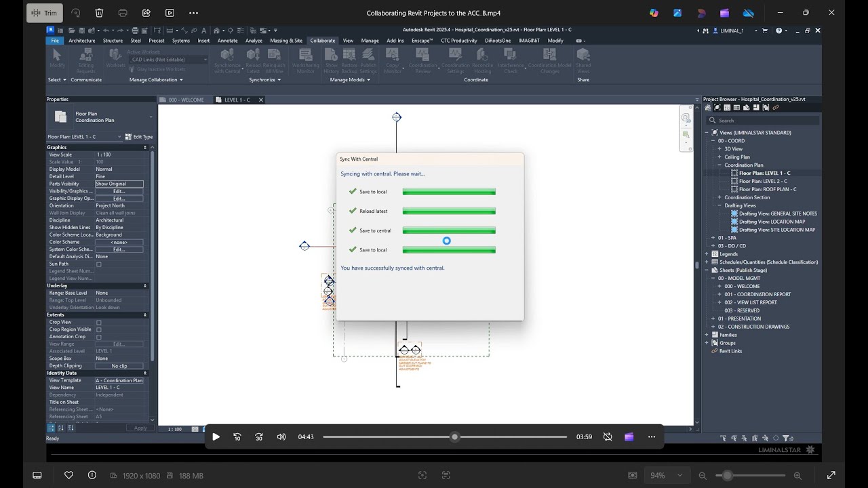
Task: Click the file info icon
Action: pos(92,475)
